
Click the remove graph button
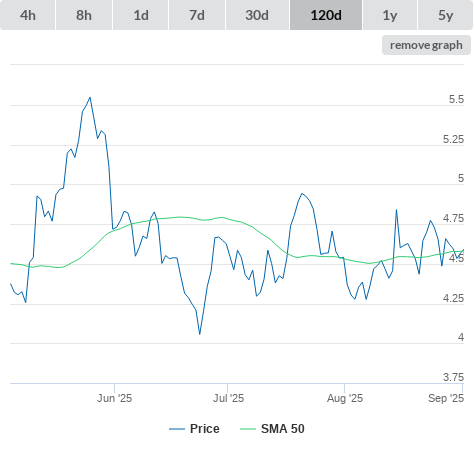tap(426, 45)
